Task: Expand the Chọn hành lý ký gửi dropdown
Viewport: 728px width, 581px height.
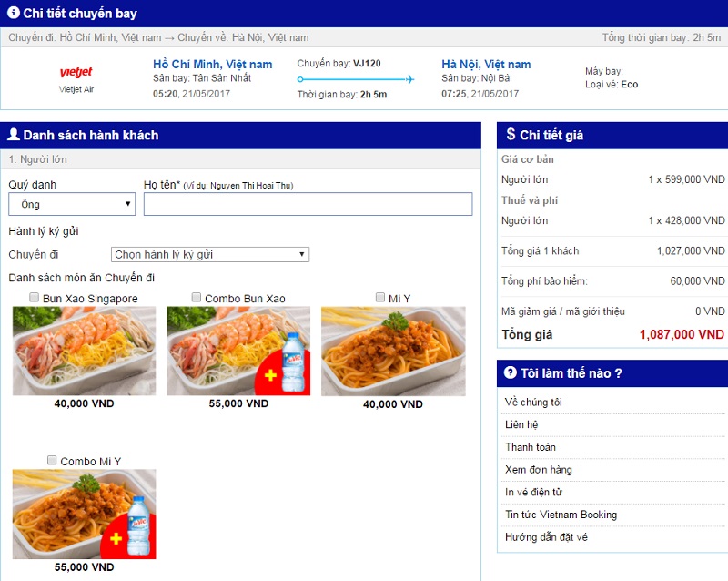Action: tap(210, 255)
